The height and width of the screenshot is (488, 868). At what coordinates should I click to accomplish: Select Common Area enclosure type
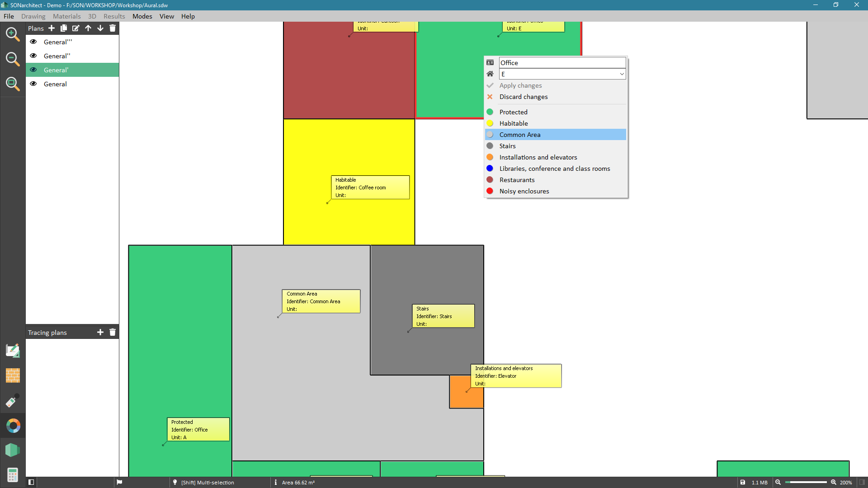(x=519, y=135)
